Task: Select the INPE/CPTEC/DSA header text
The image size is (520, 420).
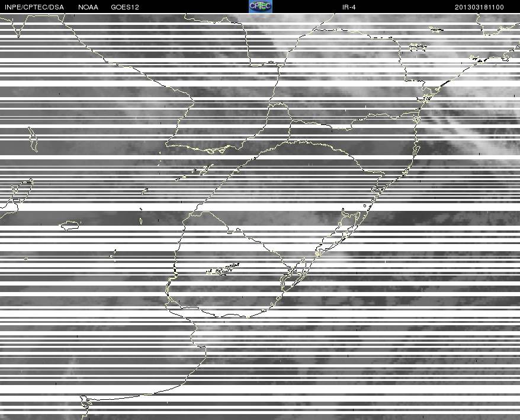Action: pyautogui.click(x=34, y=7)
